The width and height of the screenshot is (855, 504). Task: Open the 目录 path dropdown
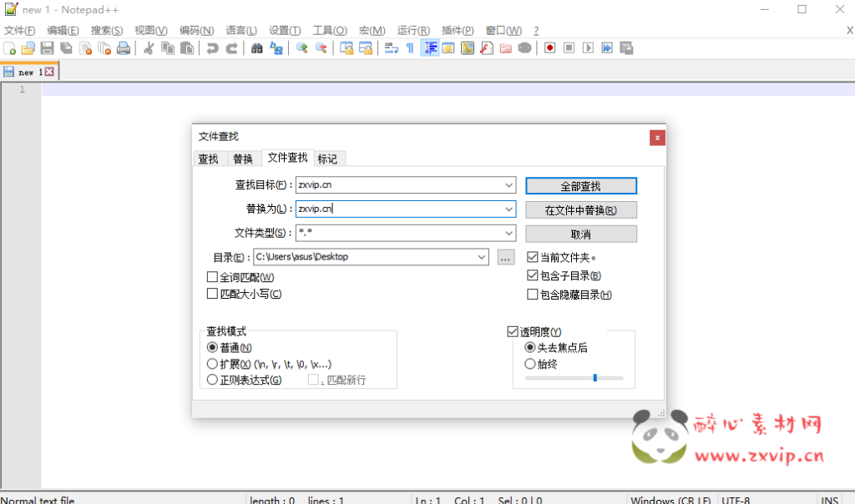coord(483,257)
